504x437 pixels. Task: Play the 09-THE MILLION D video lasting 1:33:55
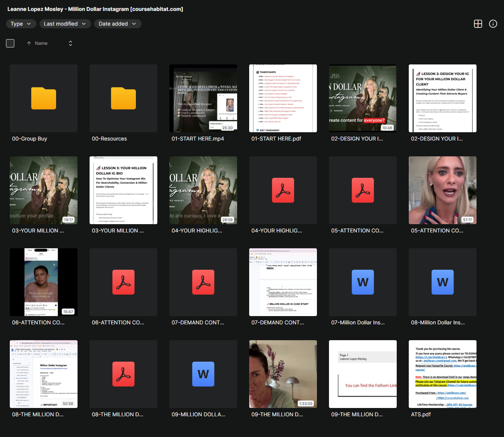point(283,374)
